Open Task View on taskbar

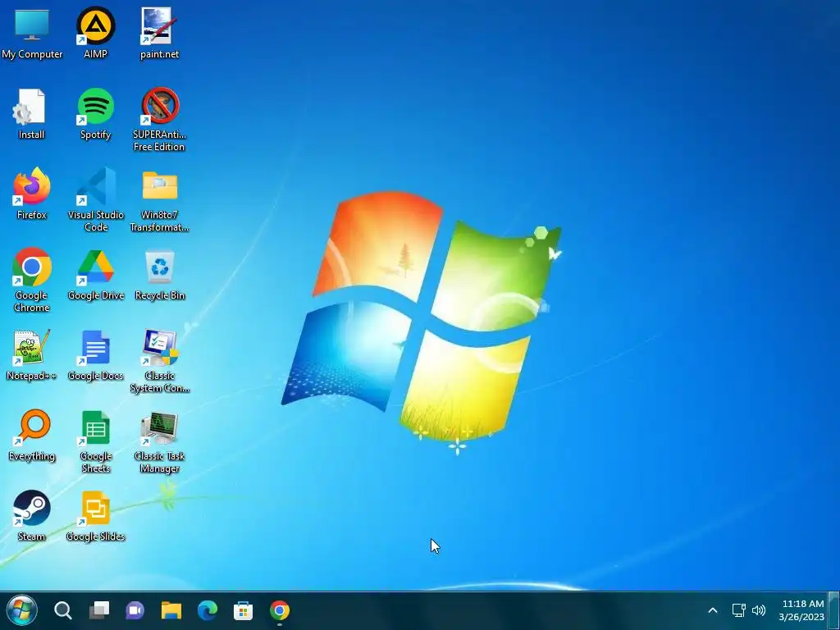[x=99, y=610]
